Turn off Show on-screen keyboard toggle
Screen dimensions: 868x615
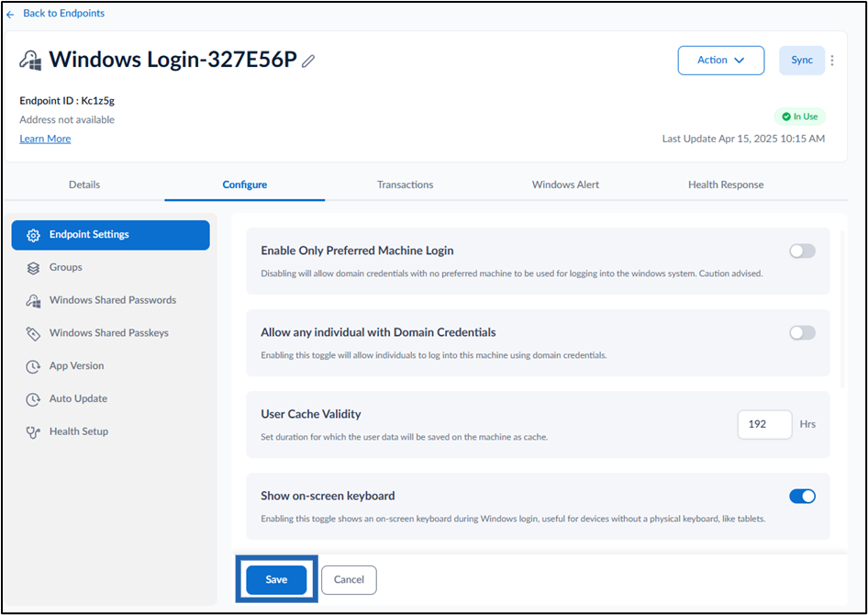coord(802,497)
